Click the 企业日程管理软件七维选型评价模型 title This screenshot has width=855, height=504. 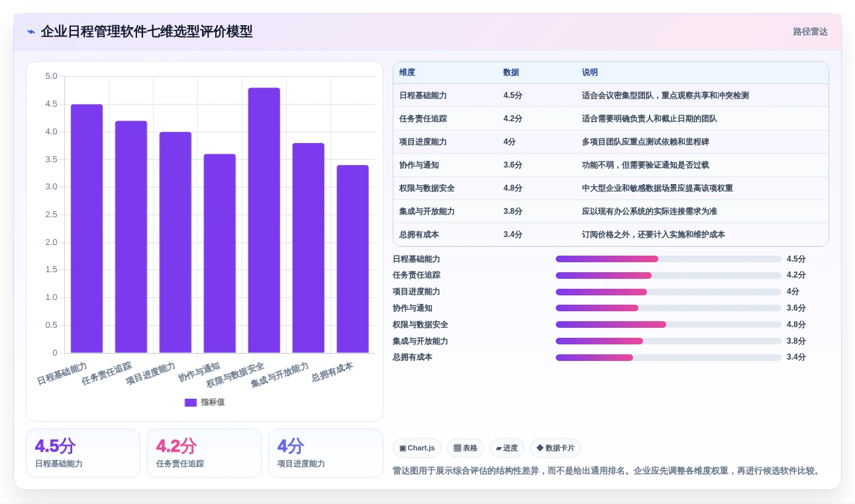click(x=146, y=32)
